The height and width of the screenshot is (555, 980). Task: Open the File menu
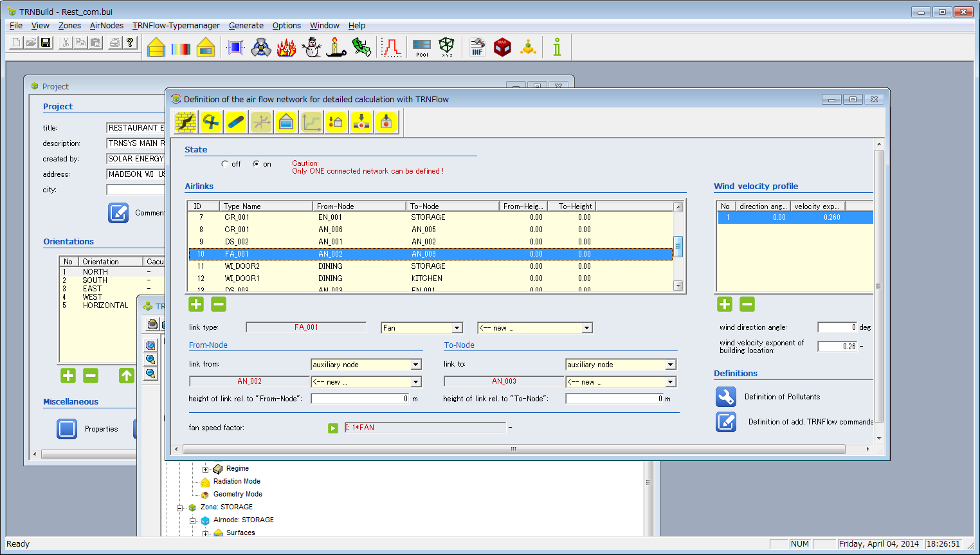click(x=16, y=26)
